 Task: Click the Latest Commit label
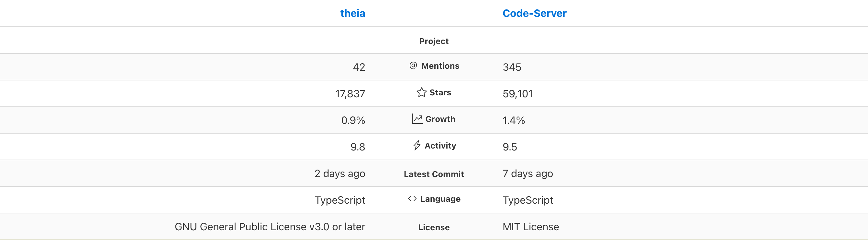(x=434, y=174)
